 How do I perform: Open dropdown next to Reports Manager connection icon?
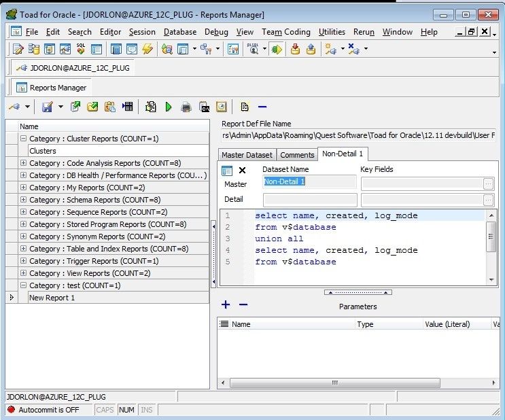click(27, 107)
